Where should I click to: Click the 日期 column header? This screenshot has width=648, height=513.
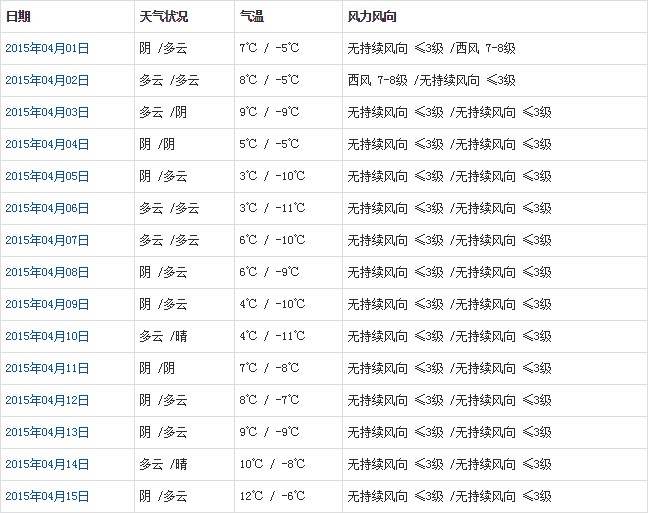pyautogui.click(x=18, y=17)
